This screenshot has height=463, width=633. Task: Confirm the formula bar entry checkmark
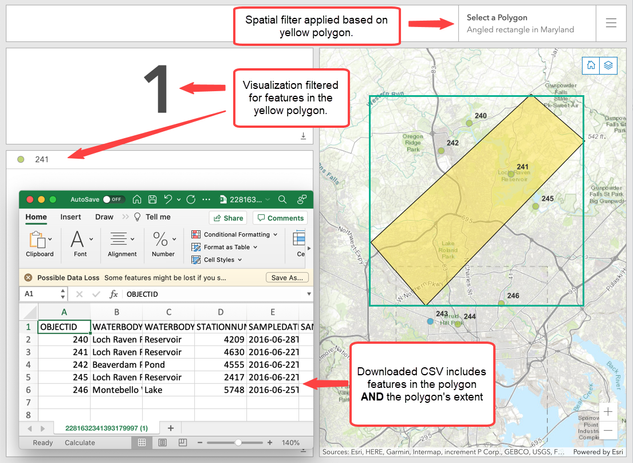click(x=96, y=294)
